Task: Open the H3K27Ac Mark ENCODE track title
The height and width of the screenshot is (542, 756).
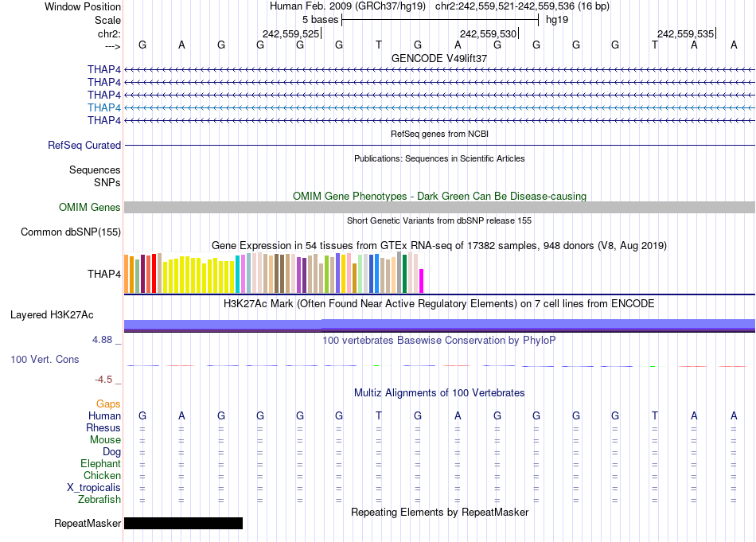Action: pos(439,304)
